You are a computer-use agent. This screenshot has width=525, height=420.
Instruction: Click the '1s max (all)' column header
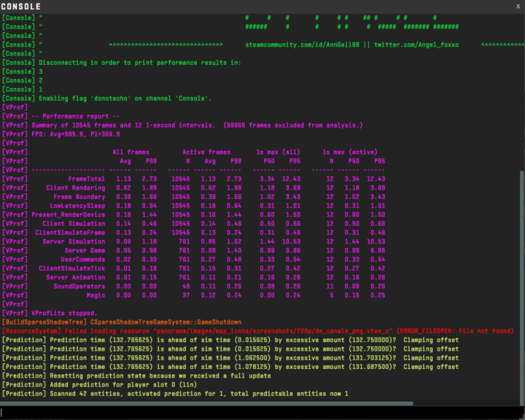pyautogui.click(x=278, y=152)
